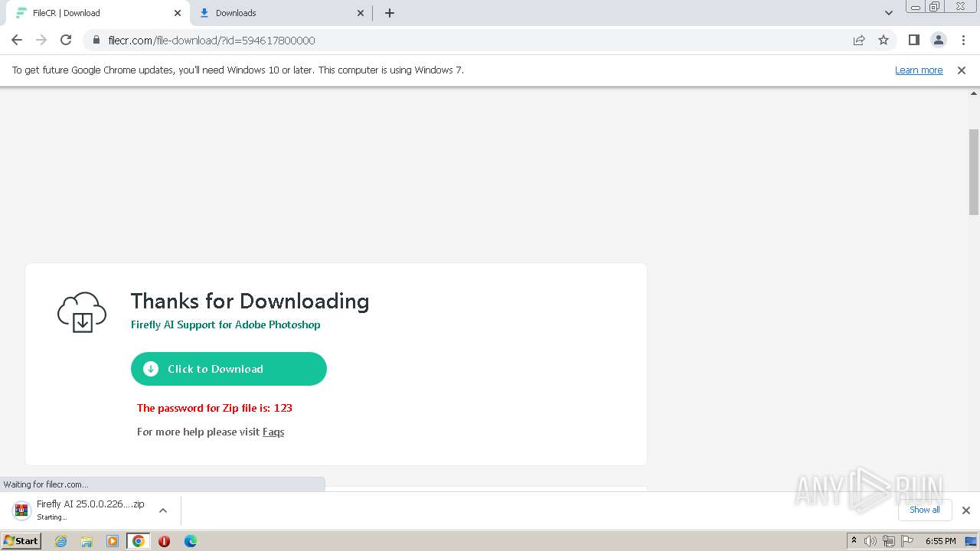Image resolution: width=980 pixels, height=551 pixels.
Task: Open Action Center flag tray icon
Action: [x=906, y=541]
